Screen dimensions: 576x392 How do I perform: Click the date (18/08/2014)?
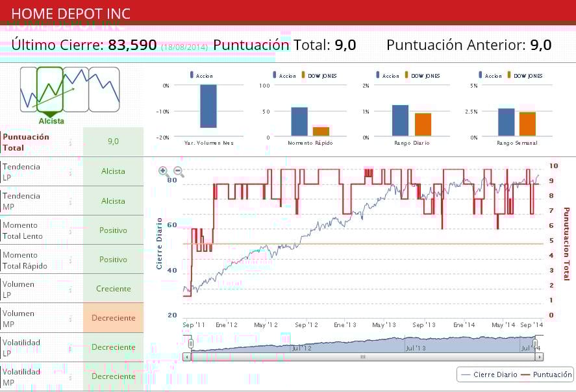click(184, 47)
